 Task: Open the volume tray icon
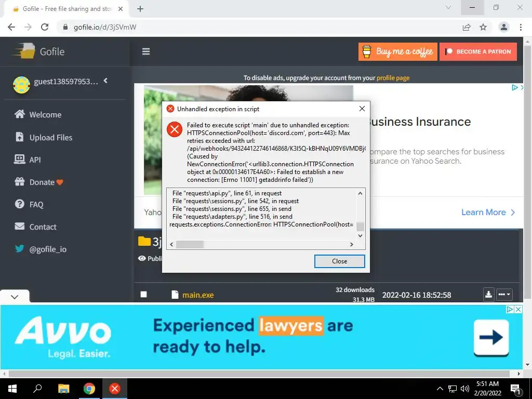click(465, 389)
